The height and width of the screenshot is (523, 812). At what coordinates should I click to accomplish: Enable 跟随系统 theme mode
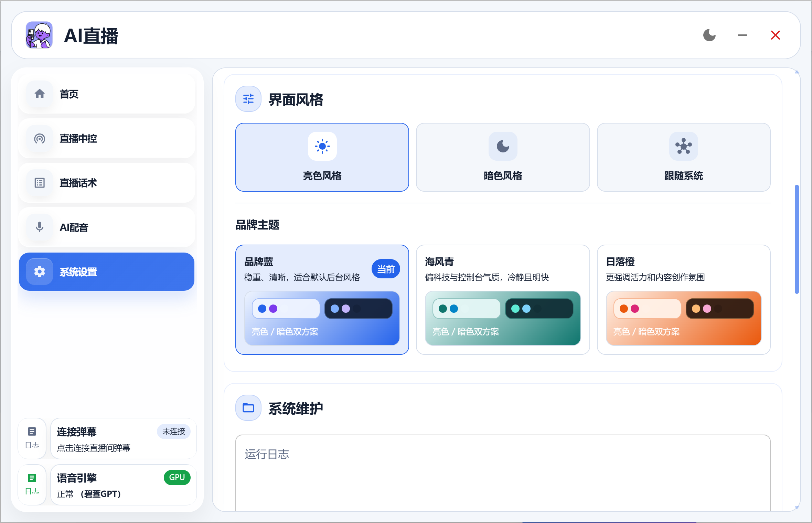pos(683,157)
